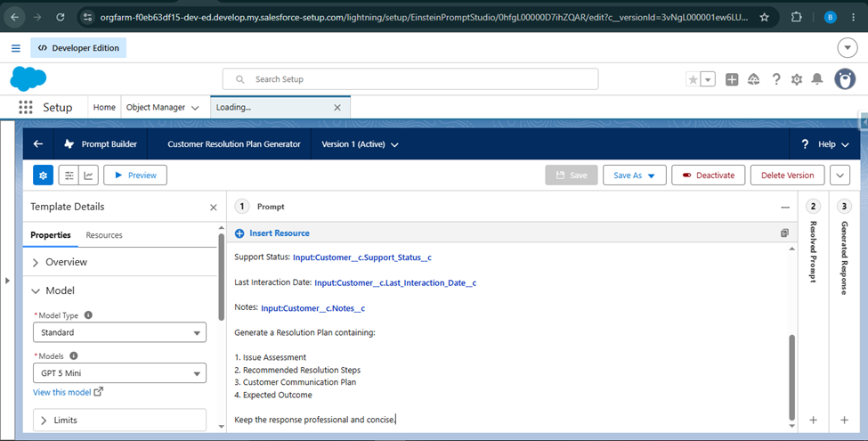Switch to the Home tab
868x441 pixels.
click(104, 107)
